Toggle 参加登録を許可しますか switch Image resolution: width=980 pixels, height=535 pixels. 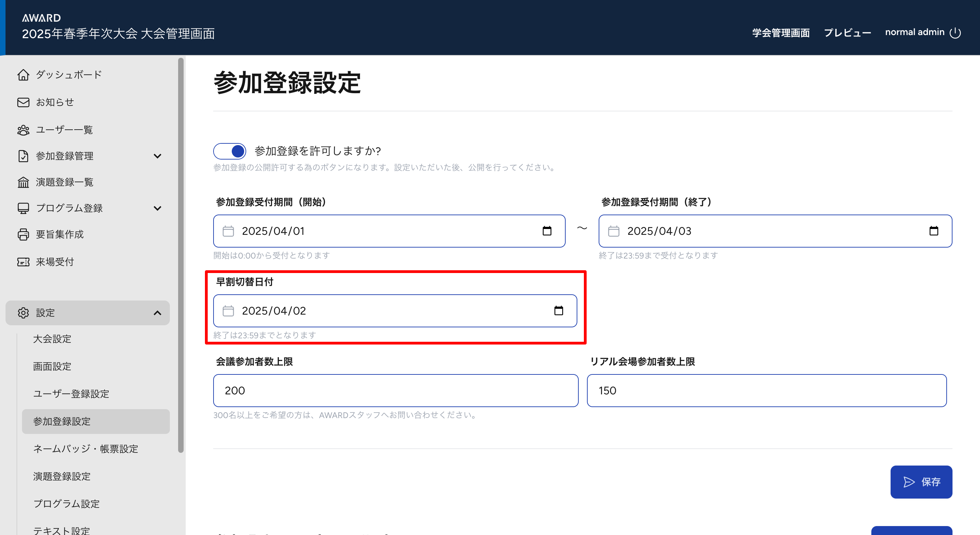coord(230,151)
